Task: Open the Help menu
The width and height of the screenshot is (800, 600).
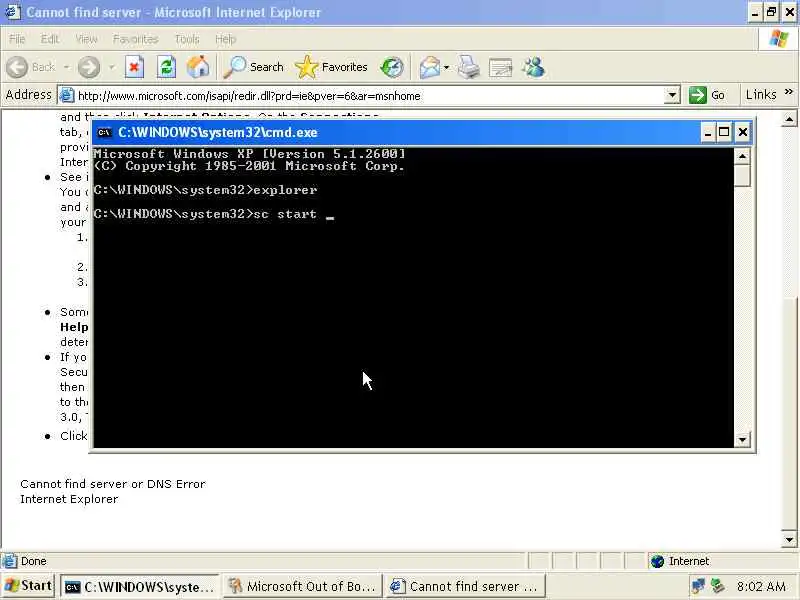Action: coord(225,39)
